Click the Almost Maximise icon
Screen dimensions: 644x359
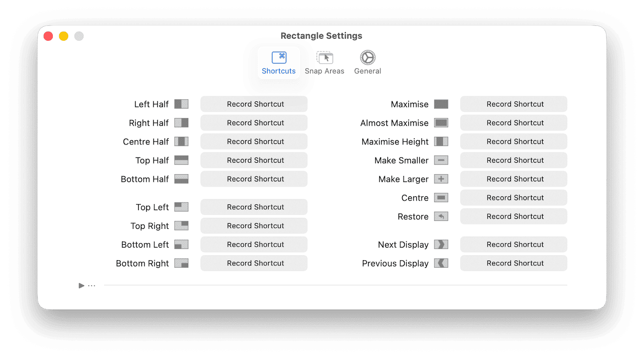(x=441, y=123)
